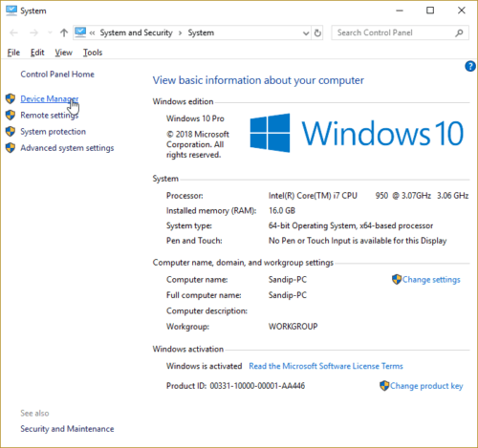Click the No Pen or Touch Input text
The height and width of the screenshot is (448, 478).
(x=358, y=241)
